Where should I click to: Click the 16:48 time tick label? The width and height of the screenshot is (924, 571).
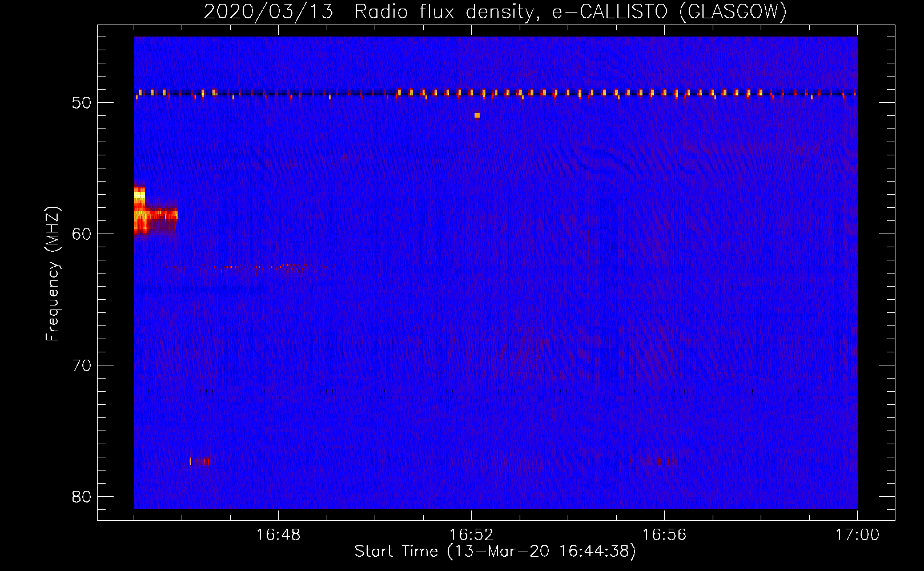[x=279, y=535]
